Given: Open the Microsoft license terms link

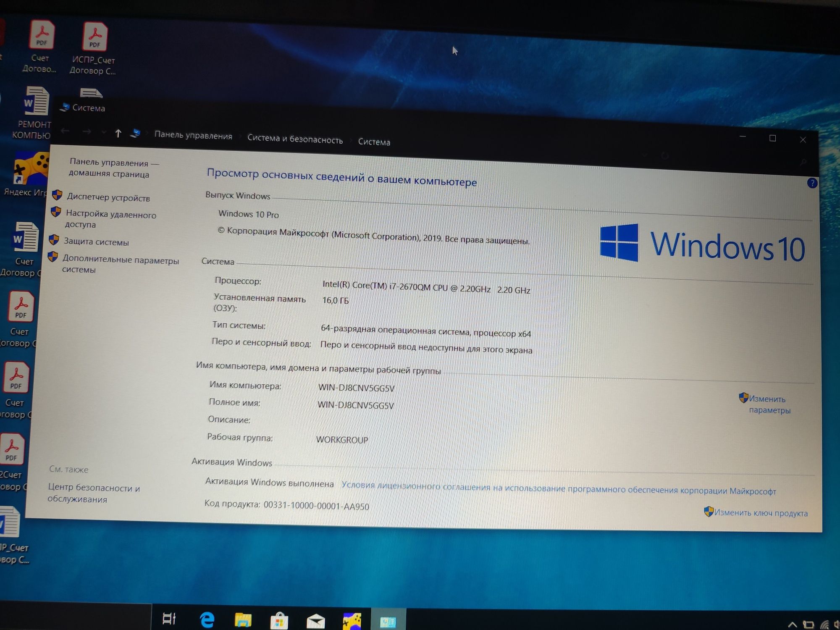Looking at the screenshot, I should tap(559, 488).
